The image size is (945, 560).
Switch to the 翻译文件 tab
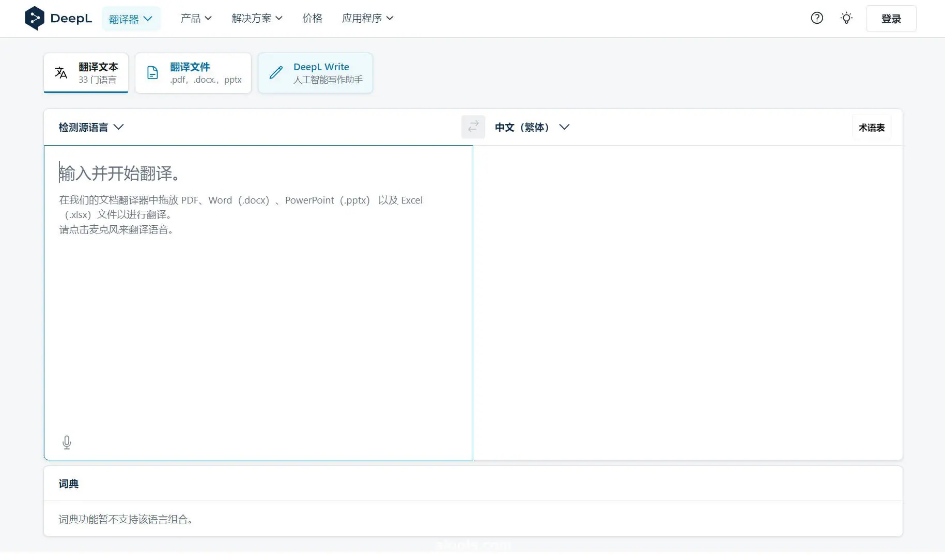pyautogui.click(x=193, y=73)
